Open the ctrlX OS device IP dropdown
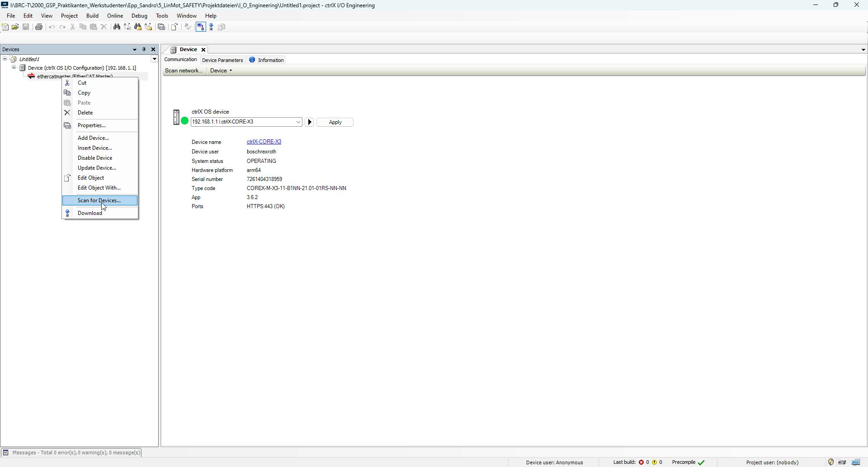This screenshot has height=467, width=868. (x=298, y=122)
